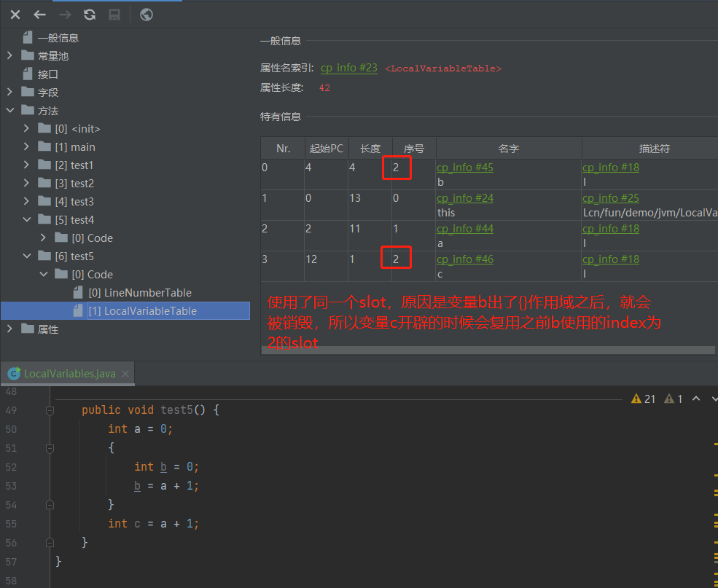This screenshot has height=588, width=718.
Task: Expand the [1] main method node
Action: (x=26, y=147)
